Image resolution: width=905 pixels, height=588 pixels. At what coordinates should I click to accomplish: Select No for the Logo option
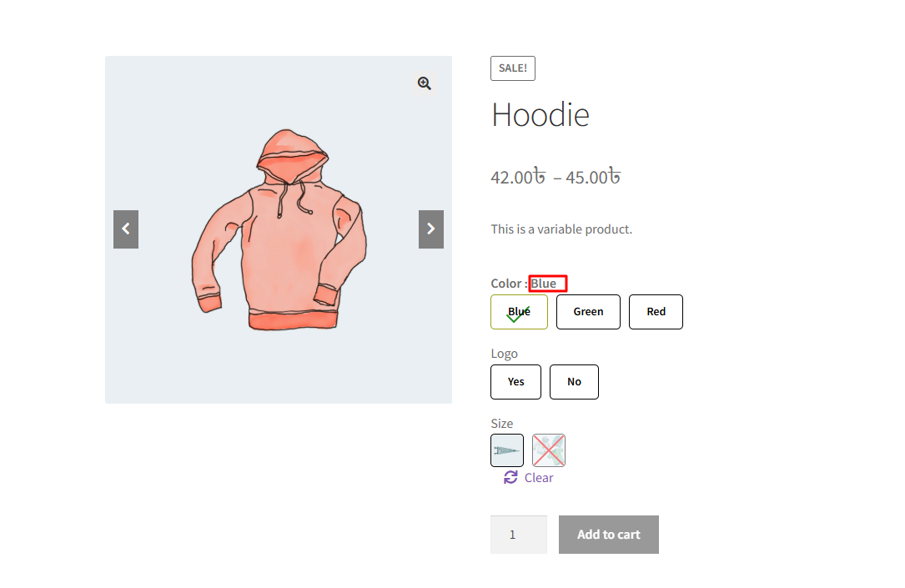[575, 381]
